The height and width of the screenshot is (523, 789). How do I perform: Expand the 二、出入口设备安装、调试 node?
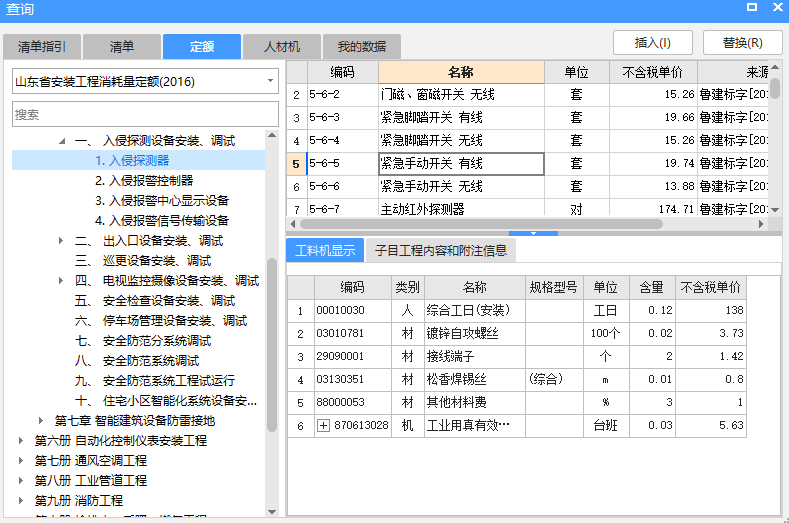click(61, 241)
